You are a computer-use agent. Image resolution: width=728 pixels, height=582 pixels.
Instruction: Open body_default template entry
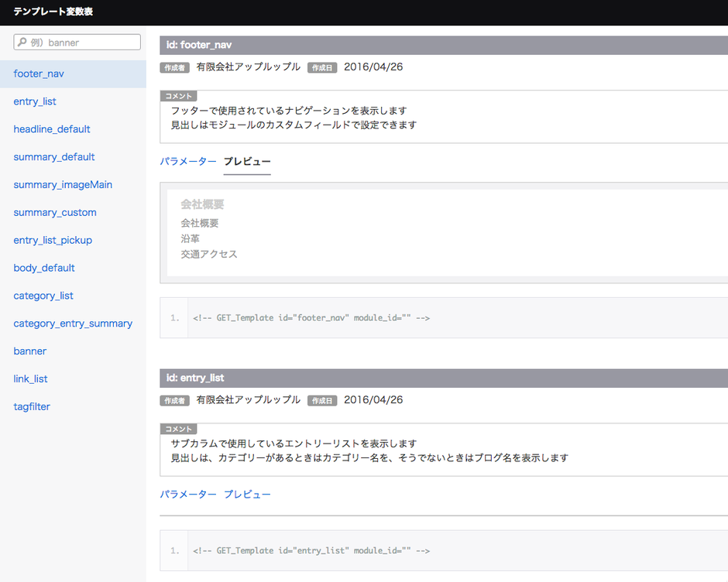(x=44, y=268)
